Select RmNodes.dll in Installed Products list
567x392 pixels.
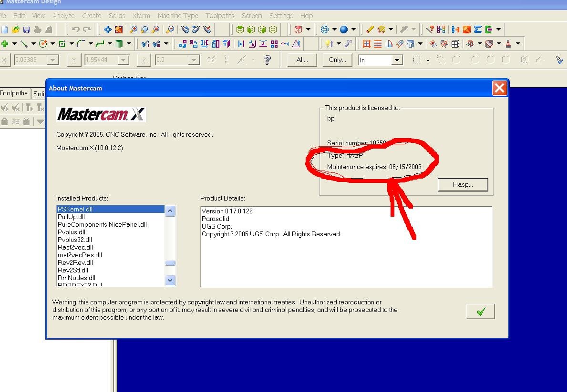(110, 278)
